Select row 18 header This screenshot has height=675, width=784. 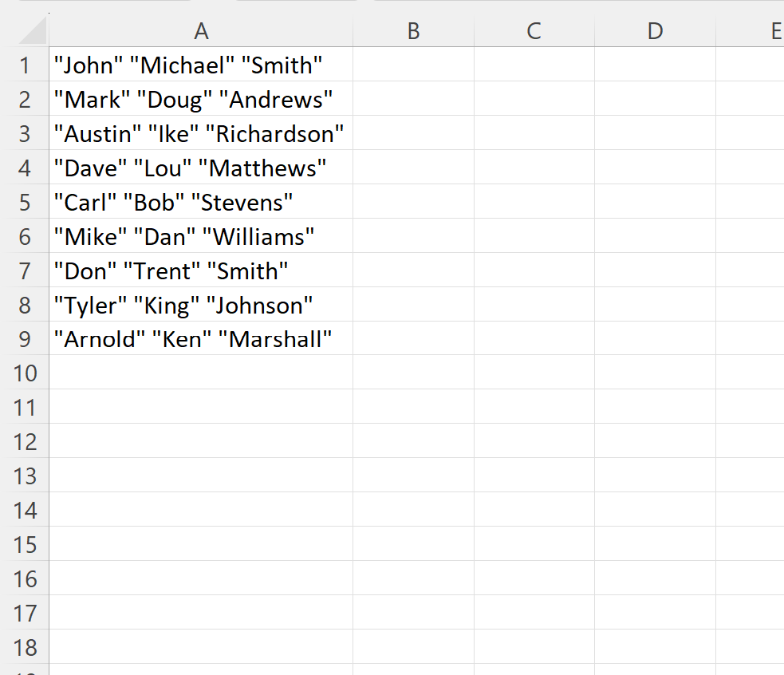tap(25, 647)
